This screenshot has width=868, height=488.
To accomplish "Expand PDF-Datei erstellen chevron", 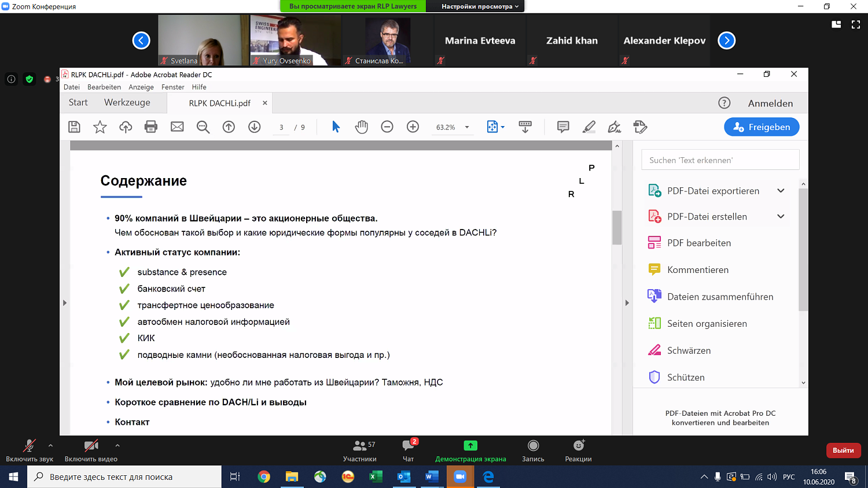I will [781, 216].
